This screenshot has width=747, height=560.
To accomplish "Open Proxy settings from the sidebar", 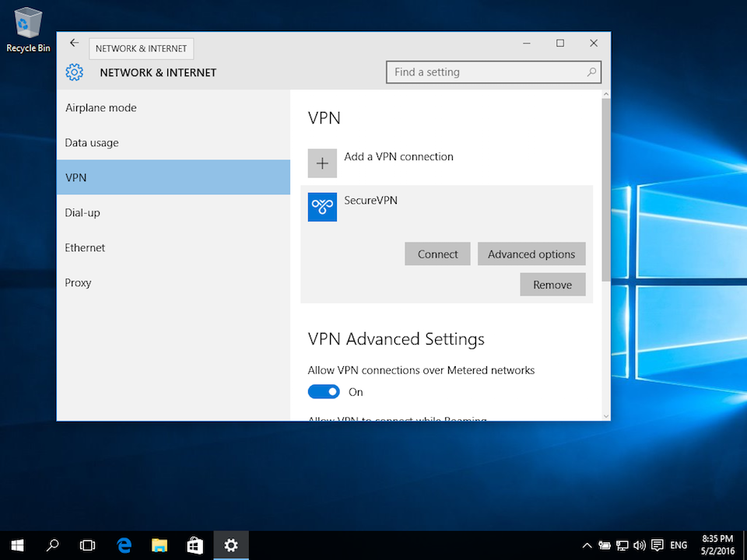I will (x=78, y=282).
